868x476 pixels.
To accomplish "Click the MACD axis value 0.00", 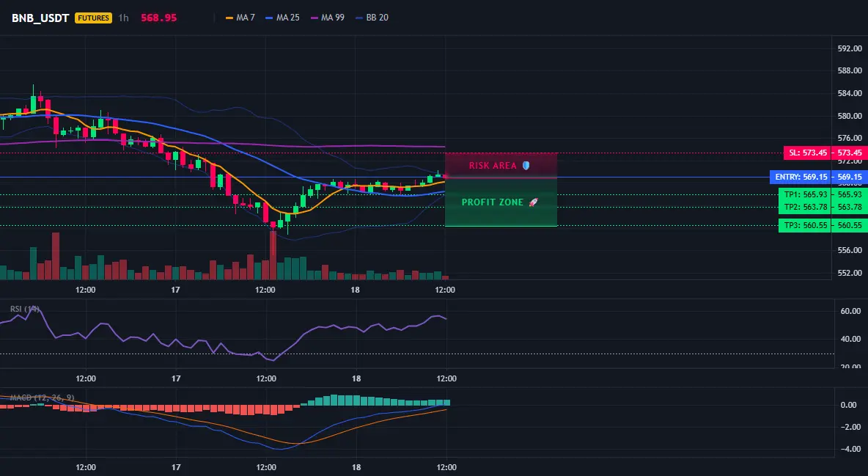I will (x=849, y=405).
